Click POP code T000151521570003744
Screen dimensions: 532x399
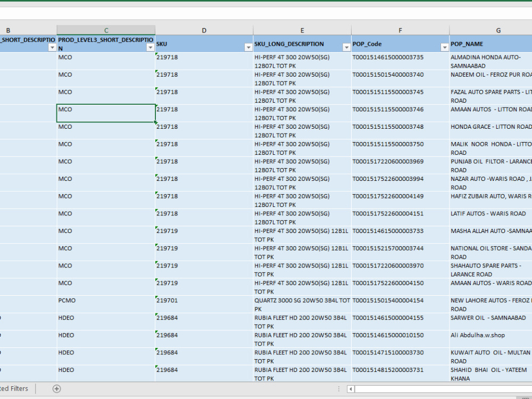tap(400, 252)
